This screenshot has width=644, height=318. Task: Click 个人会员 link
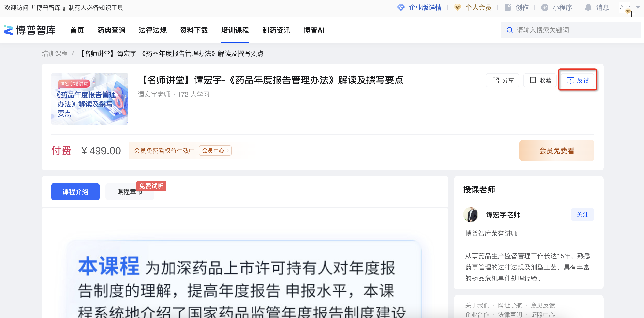point(478,8)
